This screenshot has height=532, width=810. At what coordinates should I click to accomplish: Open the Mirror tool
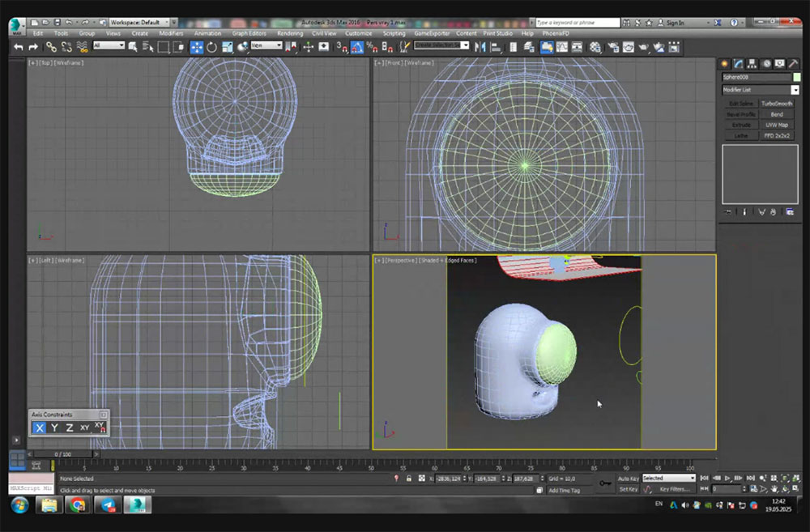pyautogui.click(x=479, y=47)
